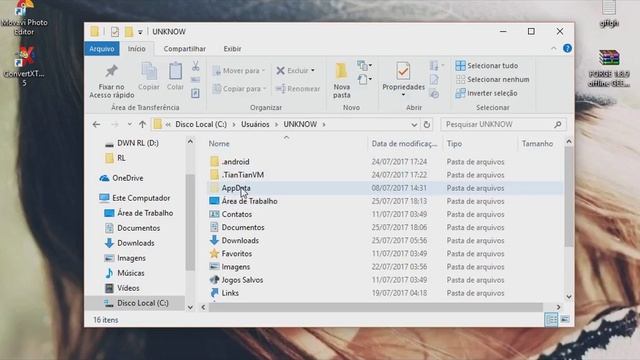Switch to the Exibir tab
Image resolution: width=640 pixels, height=360 pixels.
(x=232, y=49)
